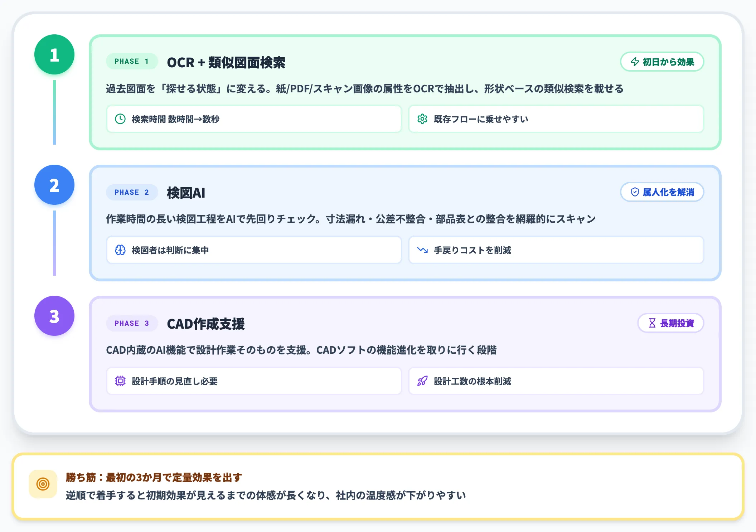Click the heading OCR + 類似図面検索
The image size is (756, 532).
point(226,63)
